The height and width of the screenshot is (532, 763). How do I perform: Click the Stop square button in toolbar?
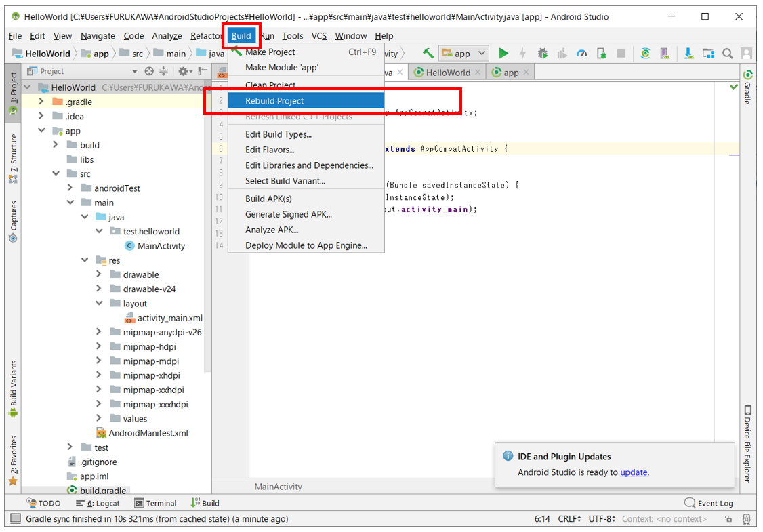click(x=621, y=53)
